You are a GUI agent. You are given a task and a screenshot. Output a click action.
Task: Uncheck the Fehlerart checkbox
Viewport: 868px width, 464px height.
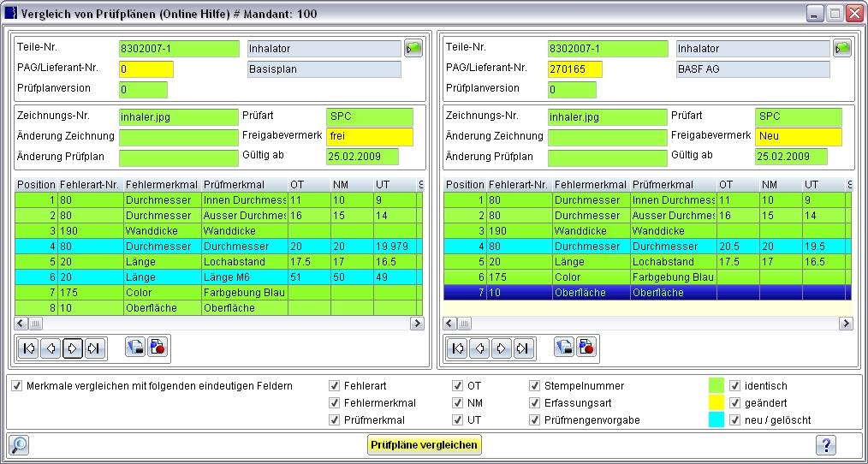335,386
